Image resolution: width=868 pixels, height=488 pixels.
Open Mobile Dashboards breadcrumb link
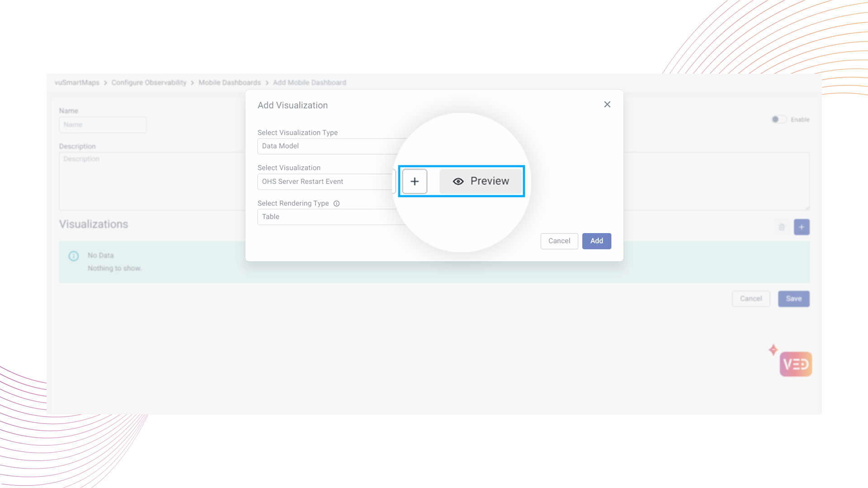click(229, 83)
